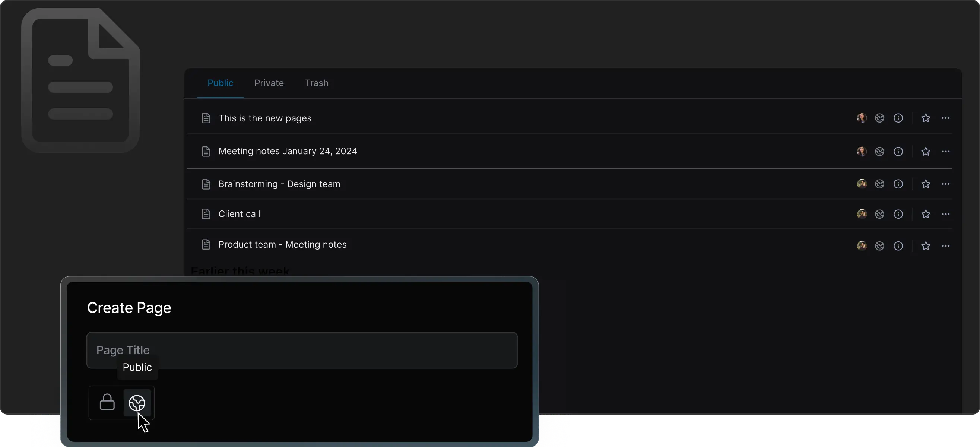980x447 pixels.
Task: Open Meeting notes January 24, 2024 page
Action: 288,151
